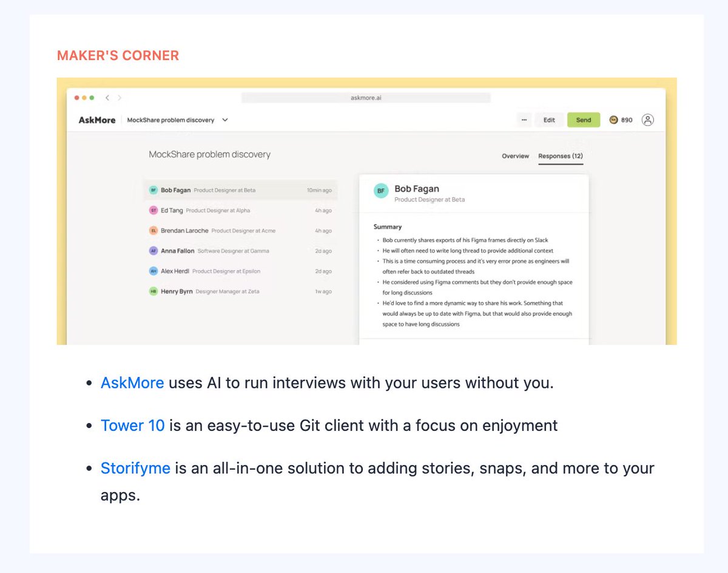Click the BF avatar in list
This screenshot has width=728, height=573.
(x=153, y=190)
